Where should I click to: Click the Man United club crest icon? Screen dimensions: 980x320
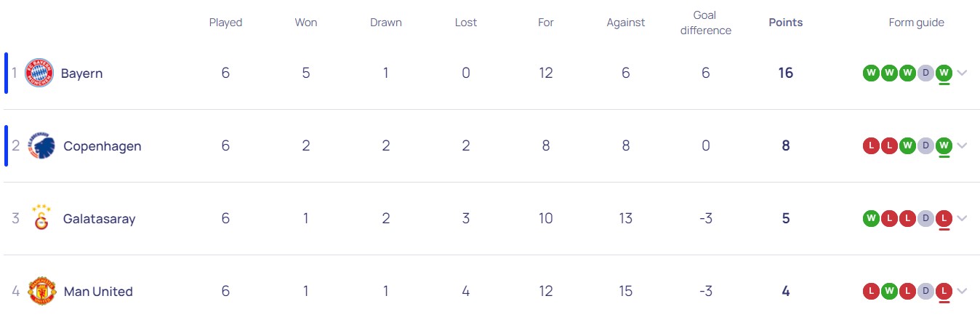[41, 291]
